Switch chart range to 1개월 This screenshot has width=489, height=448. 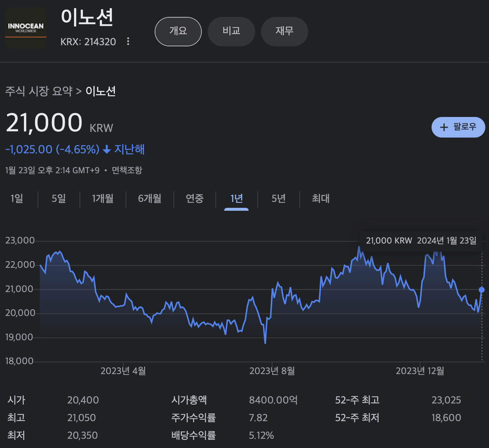tap(103, 199)
